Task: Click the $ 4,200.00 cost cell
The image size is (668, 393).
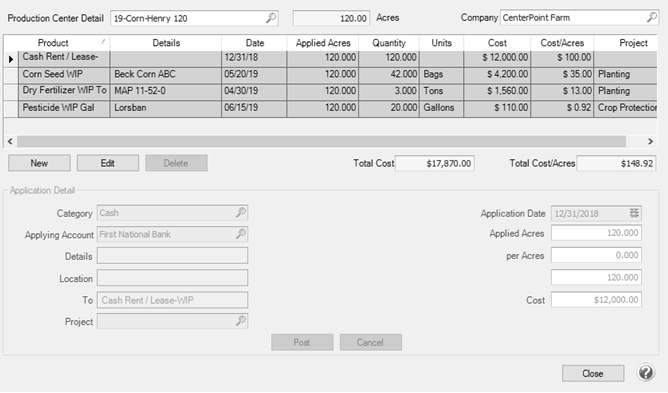Action: (497, 75)
